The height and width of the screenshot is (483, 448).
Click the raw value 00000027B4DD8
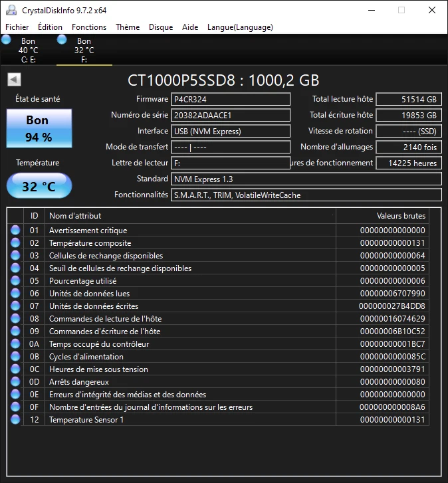(x=392, y=306)
